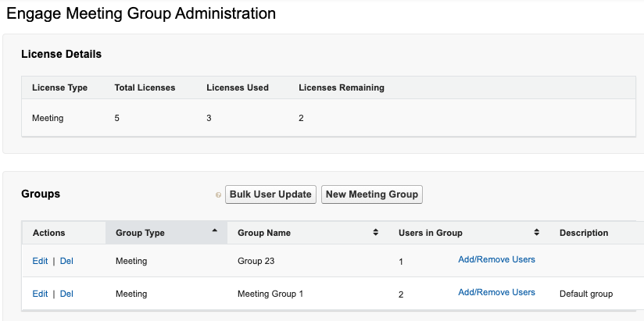Select the Group 23 name cell
Viewport: 644px width, 321px height.
256,261
